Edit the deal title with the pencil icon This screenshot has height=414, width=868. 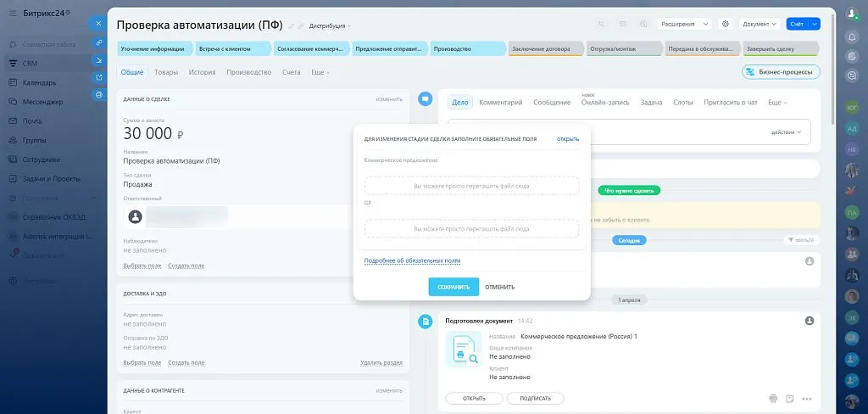pyautogui.click(x=292, y=26)
